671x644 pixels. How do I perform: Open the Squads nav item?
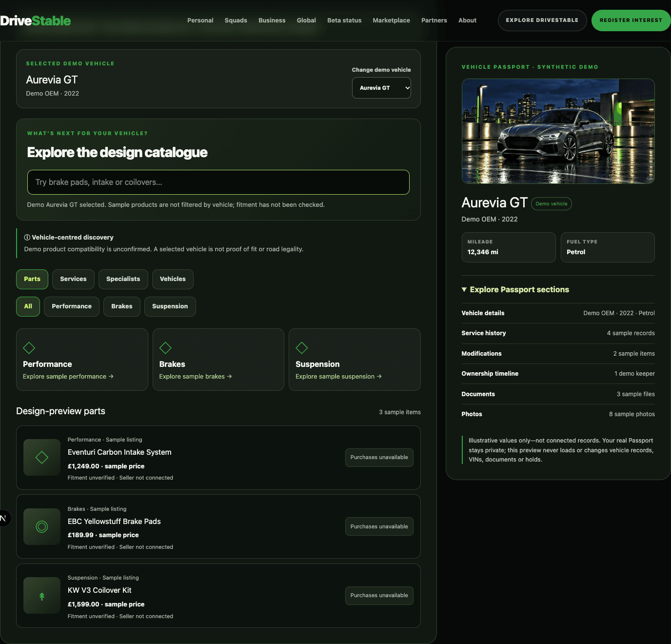[x=236, y=20]
